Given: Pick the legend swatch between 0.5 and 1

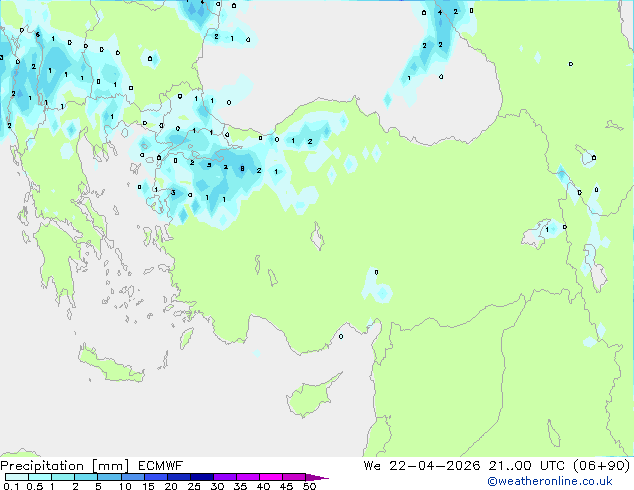Looking at the screenshot, I should [40, 477].
